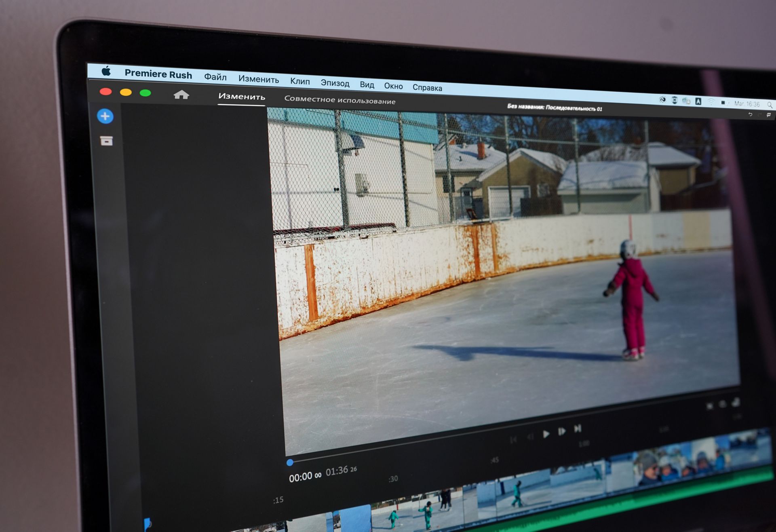This screenshot has height=532, width=776.
Task: Switch to the Изменить tab
Action: point(241,97)
